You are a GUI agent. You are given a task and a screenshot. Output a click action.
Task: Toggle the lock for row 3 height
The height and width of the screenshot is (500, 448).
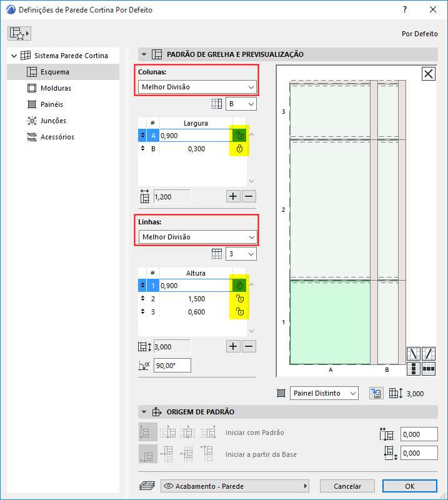tap(239, 312)
